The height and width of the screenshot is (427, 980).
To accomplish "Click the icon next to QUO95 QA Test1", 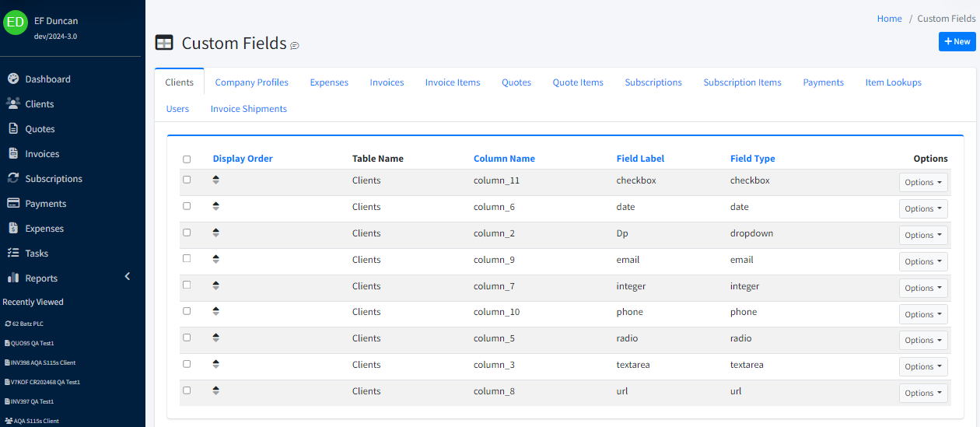I will tap(7, 343).
